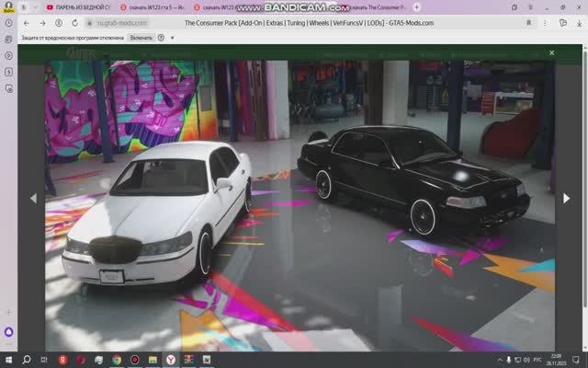588x368 pixels.
Task: Switch input language РУС indicator
Action: [x=537, y=360]
